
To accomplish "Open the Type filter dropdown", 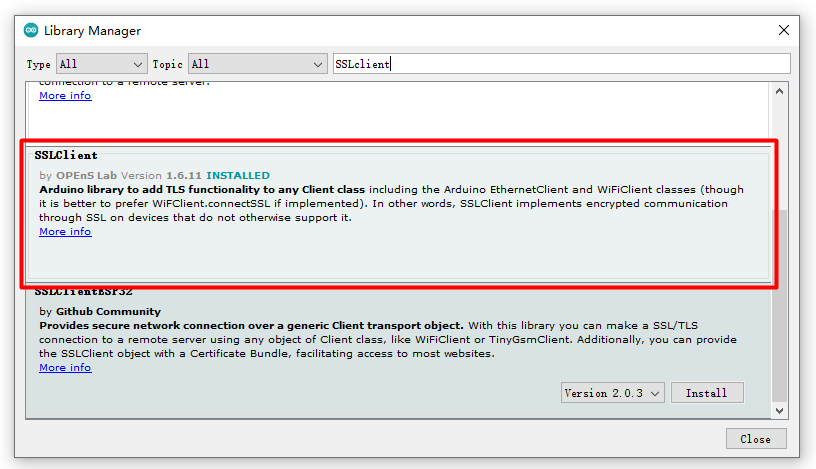I will pos(101,64).
